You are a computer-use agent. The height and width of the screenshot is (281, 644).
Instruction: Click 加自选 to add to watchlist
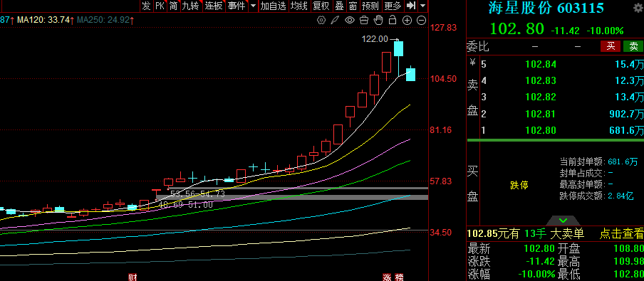click(x=273, y=6)
